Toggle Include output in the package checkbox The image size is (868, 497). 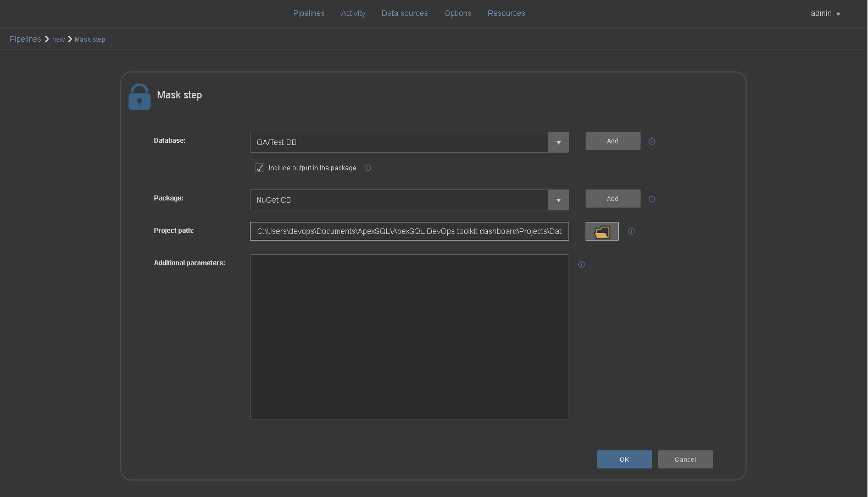[260, 168]
